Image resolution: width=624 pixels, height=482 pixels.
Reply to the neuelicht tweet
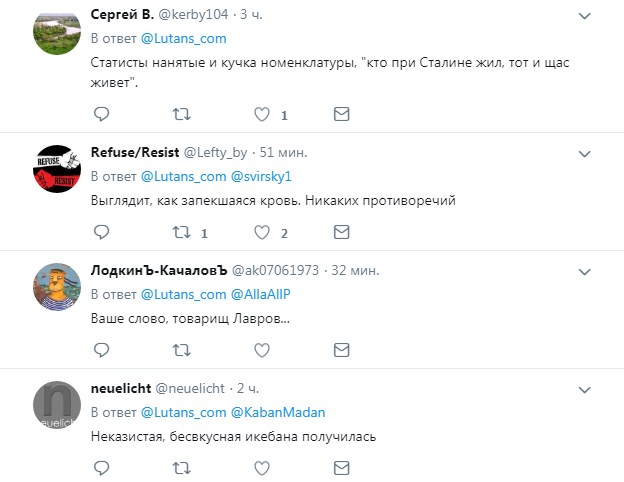101,467
